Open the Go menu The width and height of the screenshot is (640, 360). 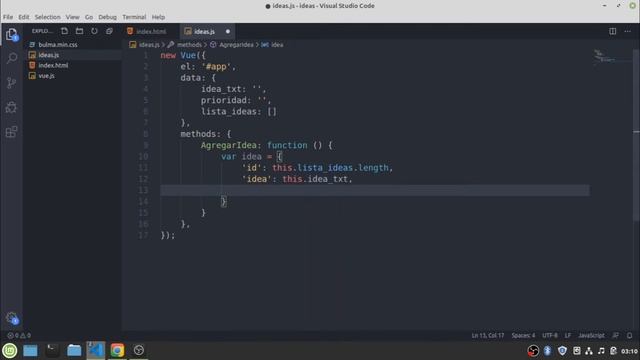pyautogui.click(x=89, y=17)
